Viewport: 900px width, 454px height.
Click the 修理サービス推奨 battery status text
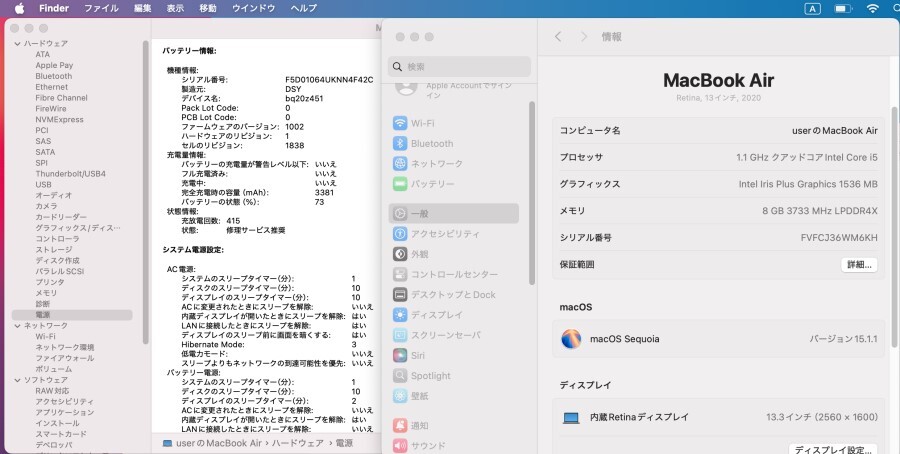[x=255, y=230]
